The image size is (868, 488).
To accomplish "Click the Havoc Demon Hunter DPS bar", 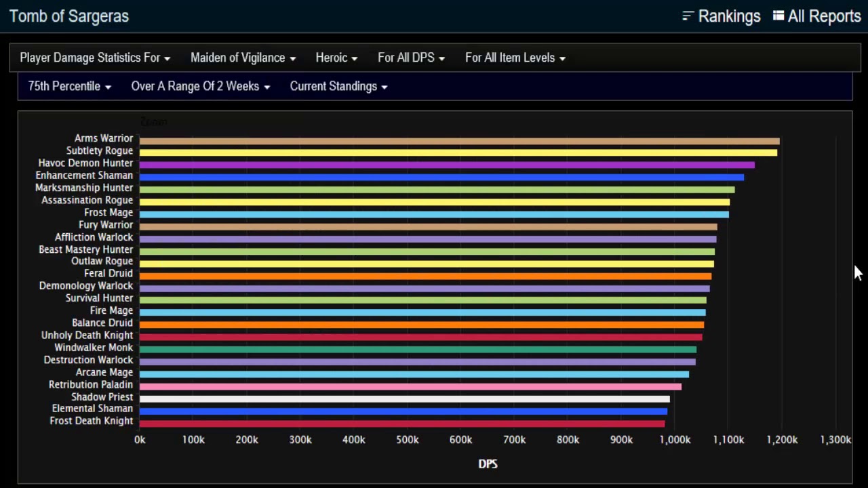I will tap(447, 165).
